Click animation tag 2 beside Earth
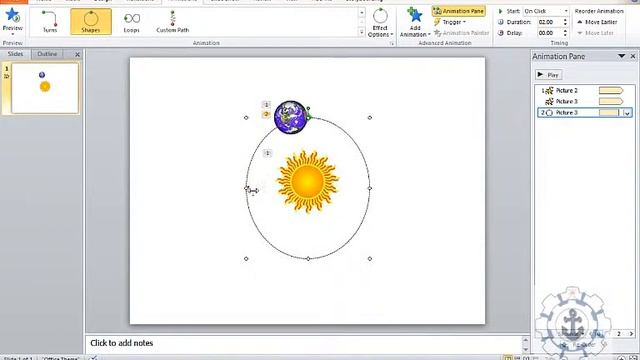Screen dimensions: 640x360 (266, 115)
